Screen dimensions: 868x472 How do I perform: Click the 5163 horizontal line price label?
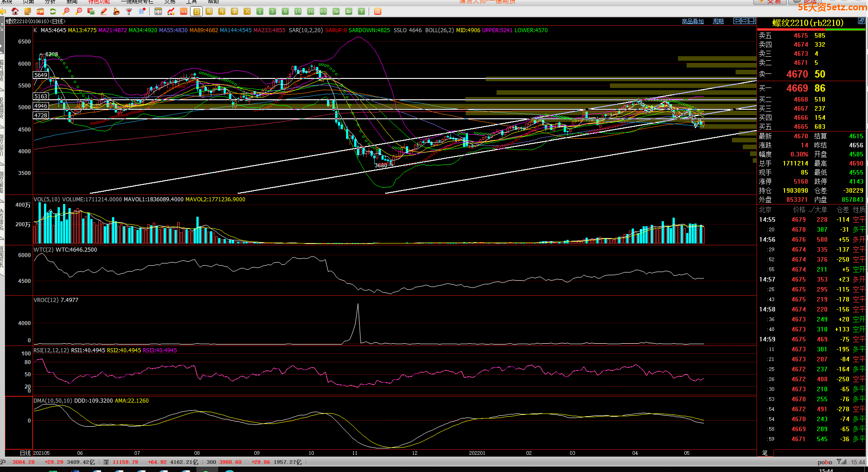point(41,96)
